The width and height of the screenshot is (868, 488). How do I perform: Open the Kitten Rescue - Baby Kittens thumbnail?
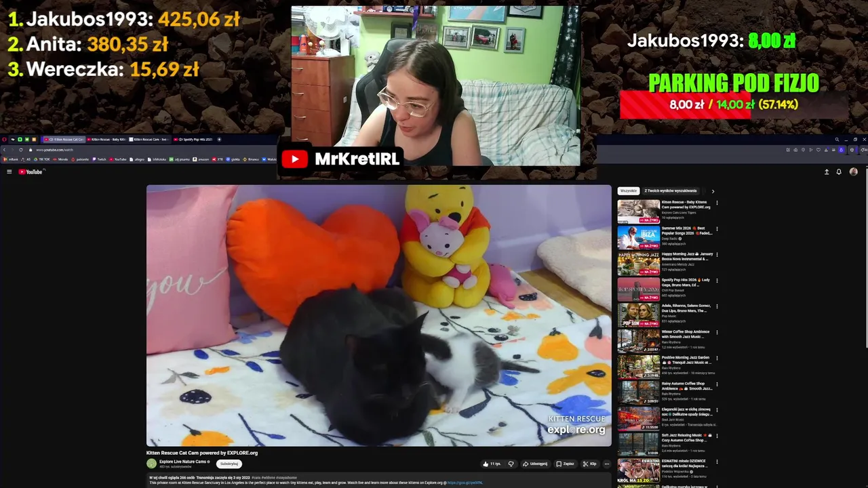pos(638,211)
